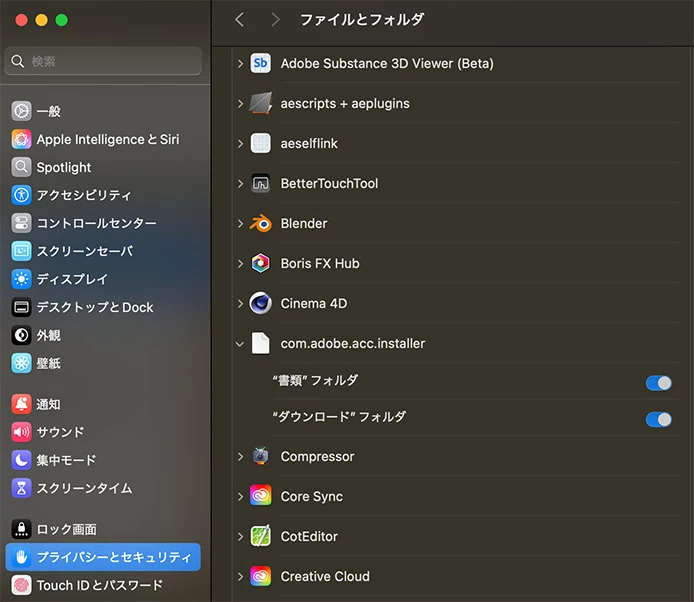
Task: Click the "com.adobe.acc.installer" name text
Action: tap(353, 343)
